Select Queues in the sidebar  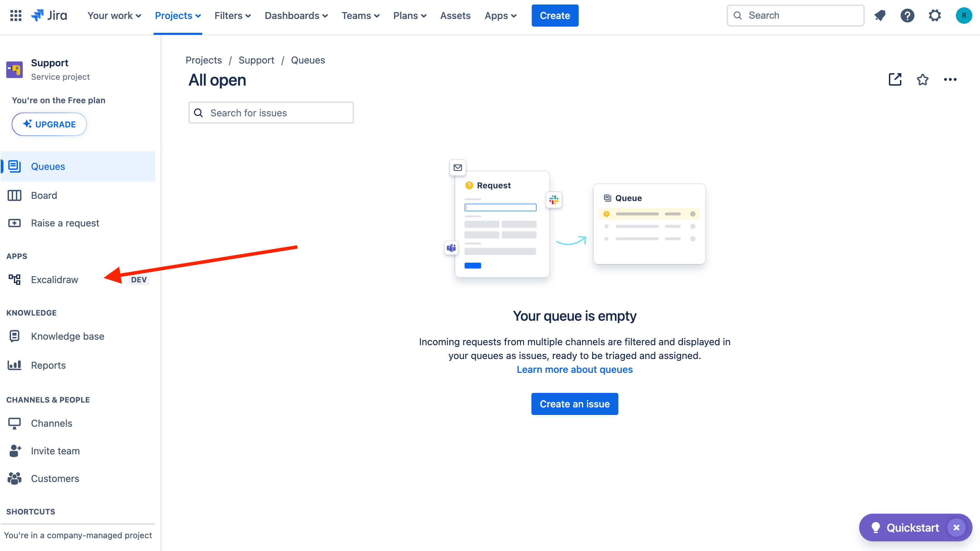(x=78, y=166)
